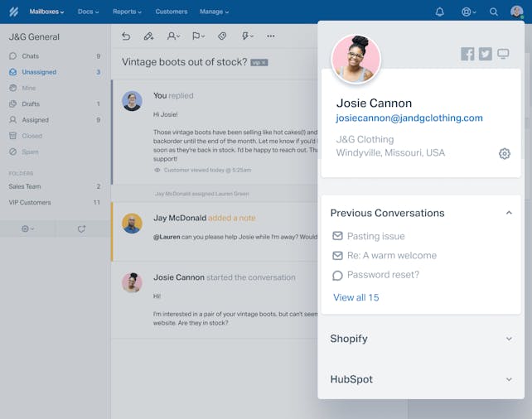
Task: Click the refresh icon below folders
Action: [81, 229]
